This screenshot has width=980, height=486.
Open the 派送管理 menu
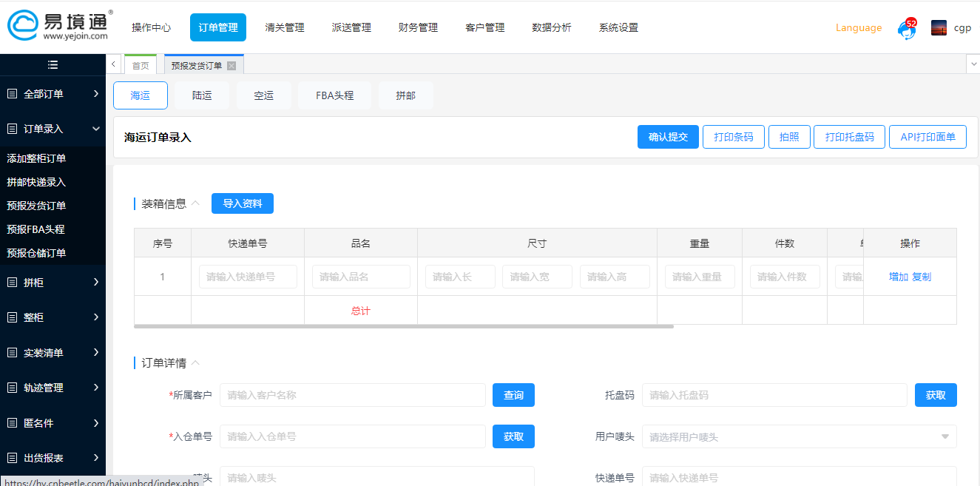point(351,27)
